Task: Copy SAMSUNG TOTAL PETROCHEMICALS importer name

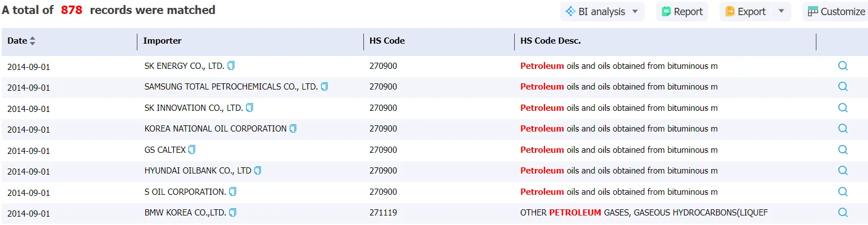Action: click(x=324, y=87)
